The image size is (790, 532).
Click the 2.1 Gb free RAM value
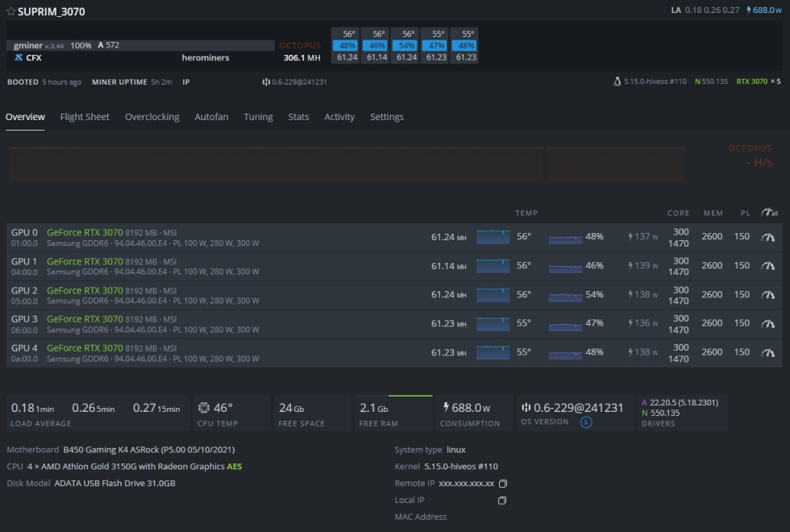coord(374,408)
